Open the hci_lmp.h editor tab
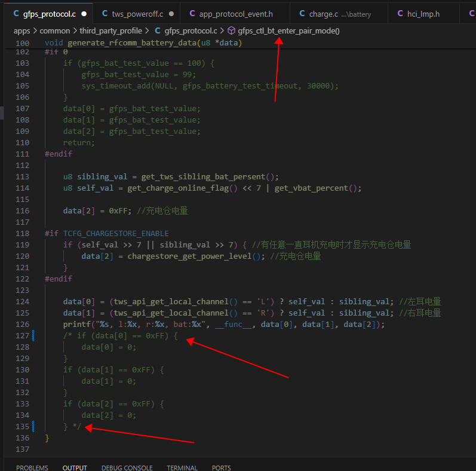This screenshot has height=471, width=476. tap(423, 14)
